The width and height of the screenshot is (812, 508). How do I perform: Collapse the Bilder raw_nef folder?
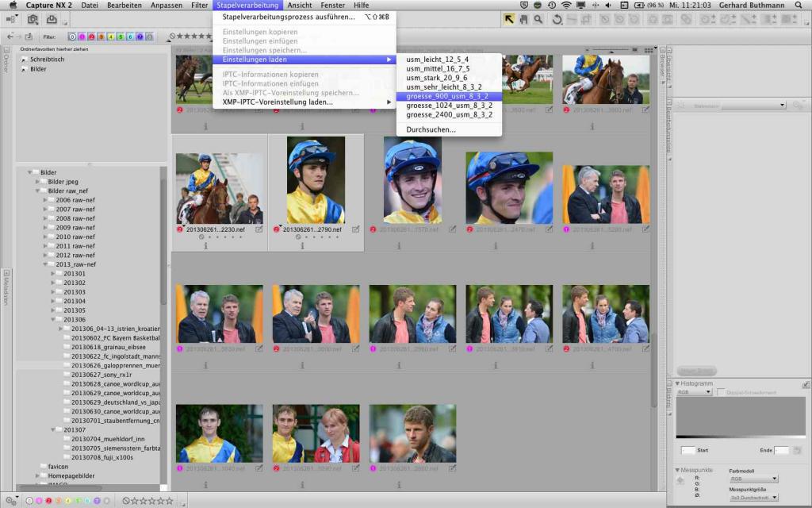(x=37, y=190)
